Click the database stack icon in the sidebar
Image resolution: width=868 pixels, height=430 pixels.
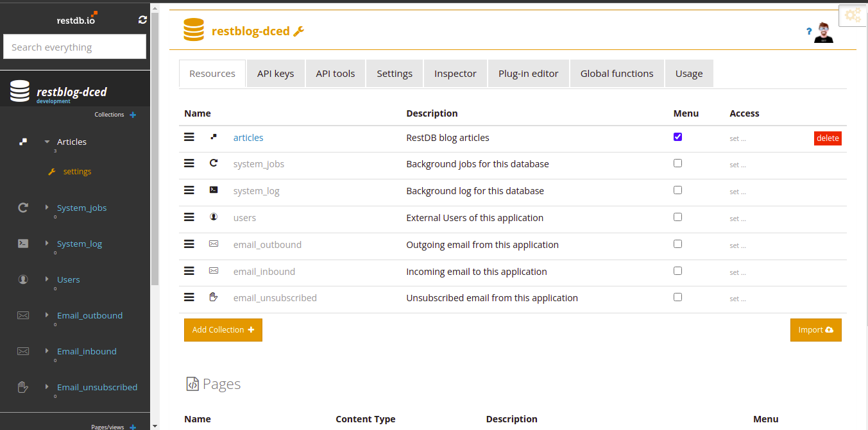point(20,92)
